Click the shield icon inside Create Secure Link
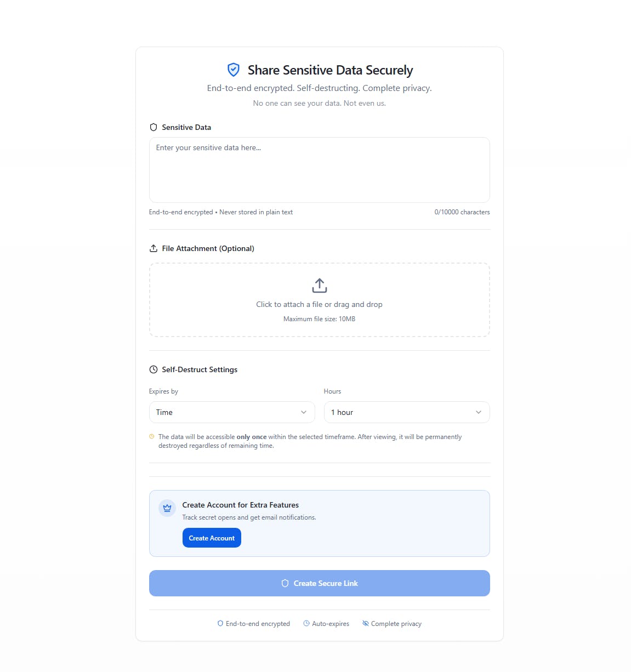The width and height of the screenshot is (631, 672). point(285,583)
